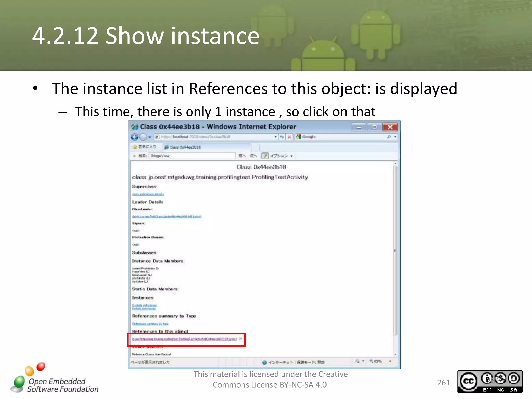532x399 pixels.
Task: Open the address bar history dropdown arrow
Action: coord(275,137)
